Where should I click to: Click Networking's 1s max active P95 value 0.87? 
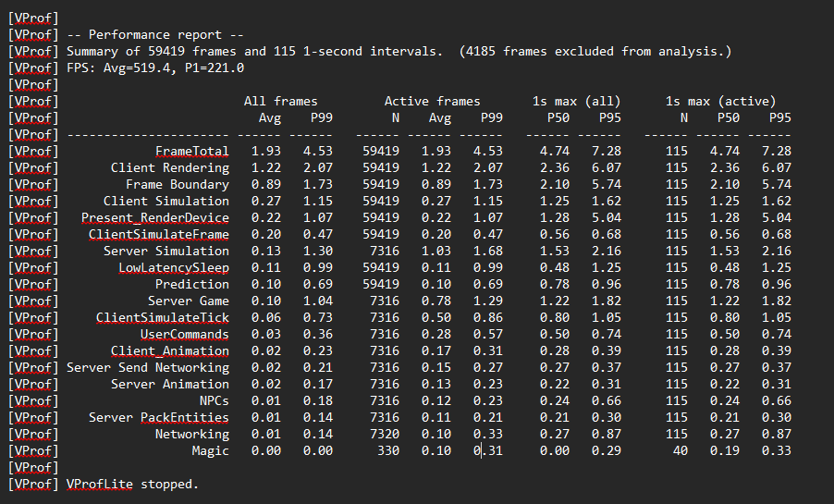point(777,435)
